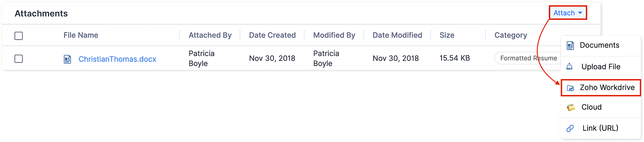
Task: Click the Documents icon in the Attach menu
Action: 570,45
